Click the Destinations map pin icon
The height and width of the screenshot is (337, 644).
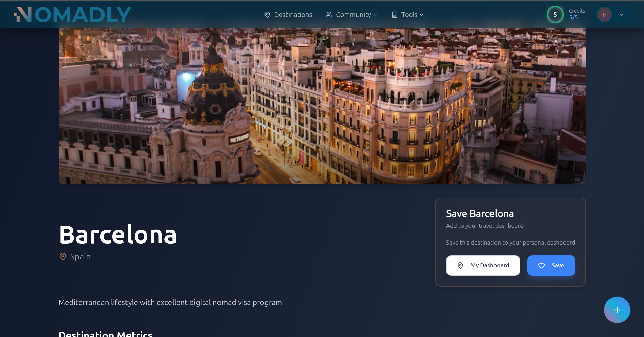[267, 15]
